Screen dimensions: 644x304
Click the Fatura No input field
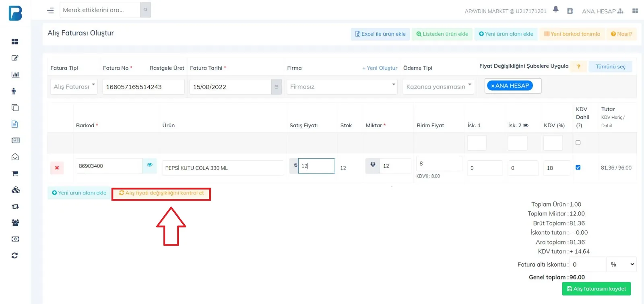(x=144, y=87)
